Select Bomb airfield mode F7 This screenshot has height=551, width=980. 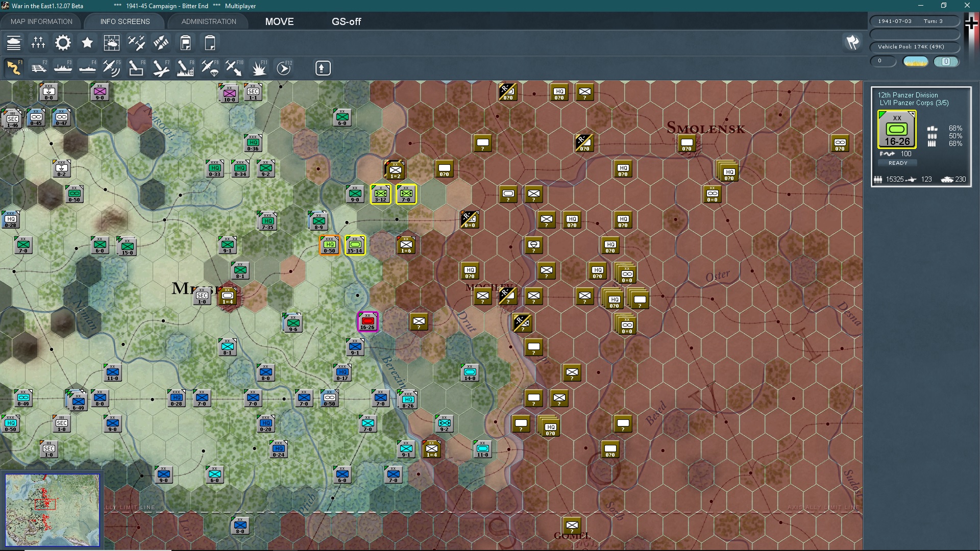coord(161,68)
